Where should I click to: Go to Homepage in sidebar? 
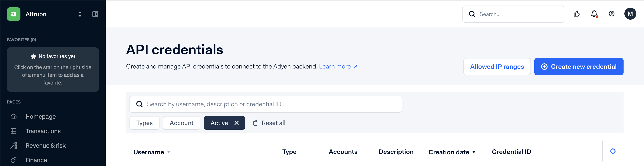(40, 117)
